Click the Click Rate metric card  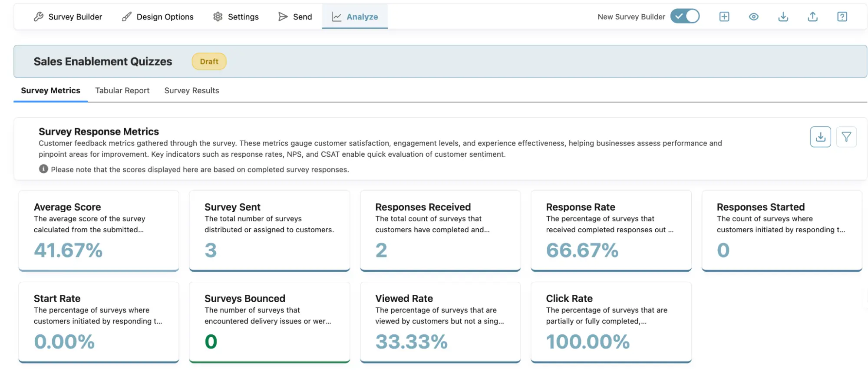[611, 322]
